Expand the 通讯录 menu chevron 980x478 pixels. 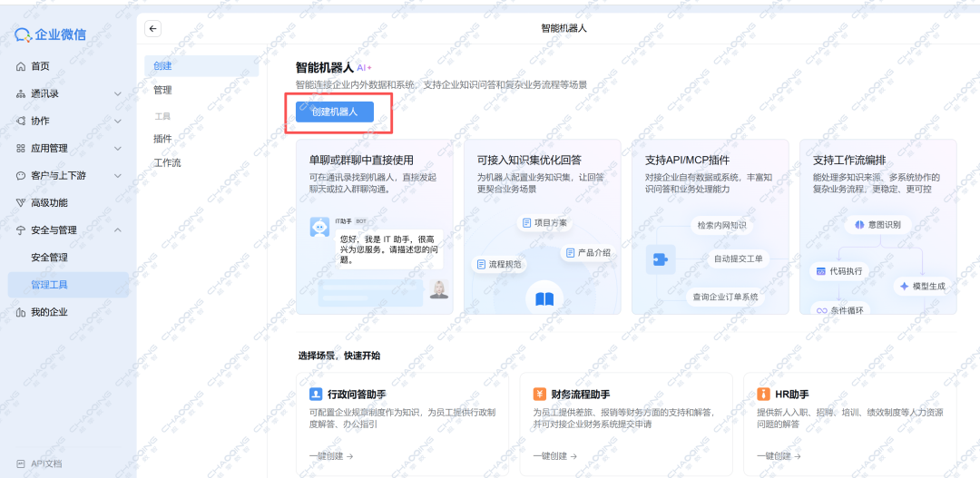coord(117,94)
